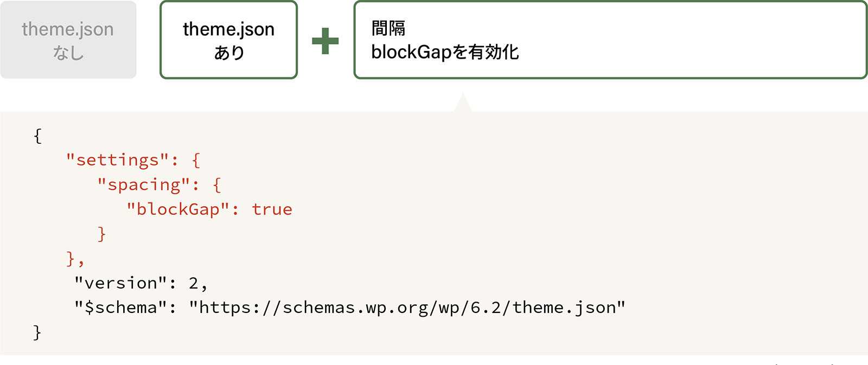Click the green plus icon
Image resolution: width=868 pixels, height=365 pixels.
(x=325, y=41)
